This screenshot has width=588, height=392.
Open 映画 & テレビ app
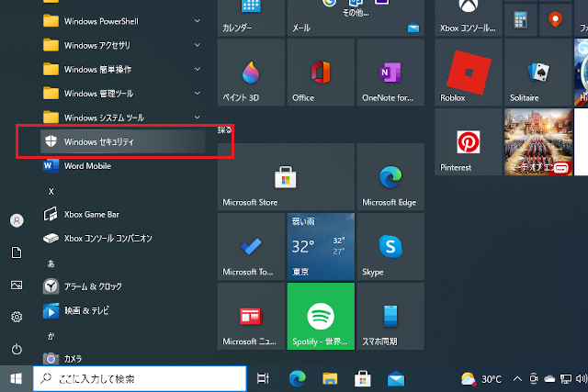(x=122, y=310)
